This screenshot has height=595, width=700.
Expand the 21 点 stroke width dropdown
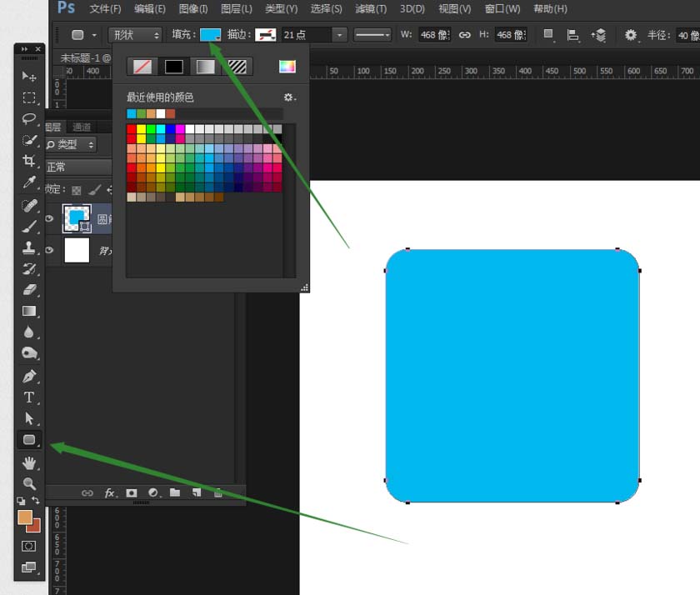pyautogui.click(x=339, y=35)
